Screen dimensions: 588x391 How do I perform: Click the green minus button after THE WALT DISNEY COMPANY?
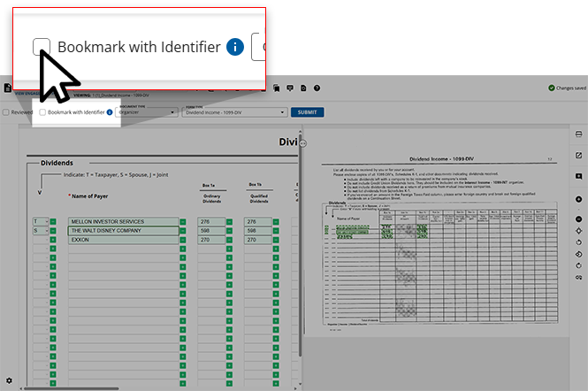tap(183, 231)
